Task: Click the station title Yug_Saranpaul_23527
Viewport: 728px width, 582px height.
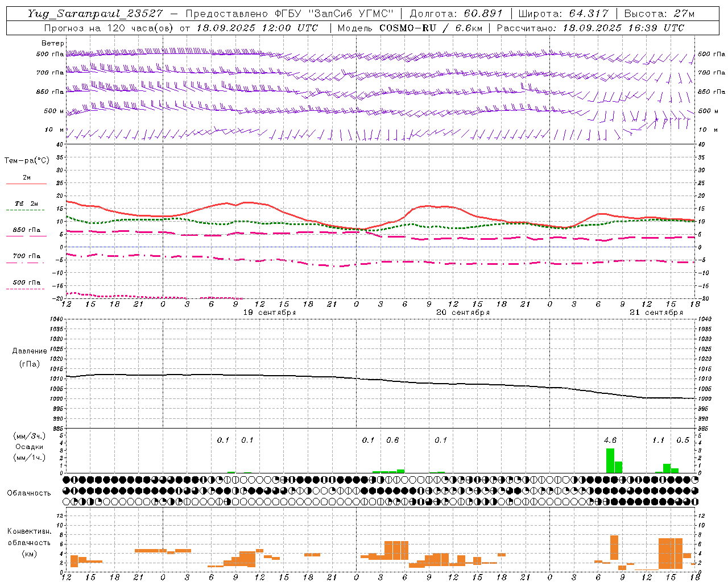Action: [95, 14]
